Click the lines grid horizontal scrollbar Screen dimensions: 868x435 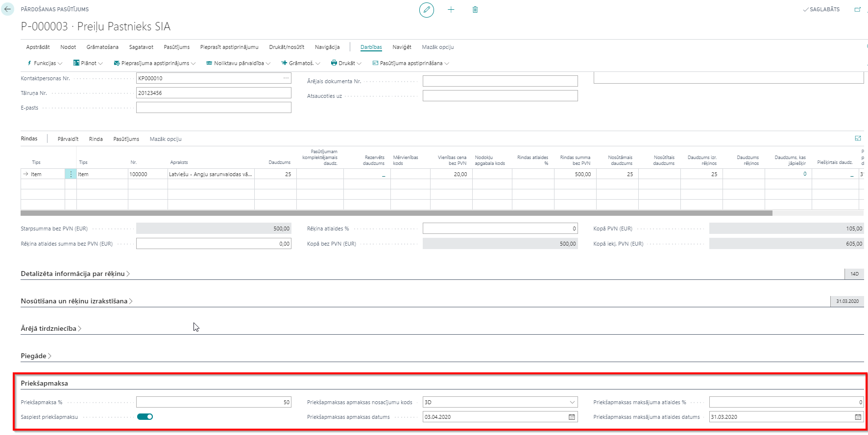click(396, 213)
